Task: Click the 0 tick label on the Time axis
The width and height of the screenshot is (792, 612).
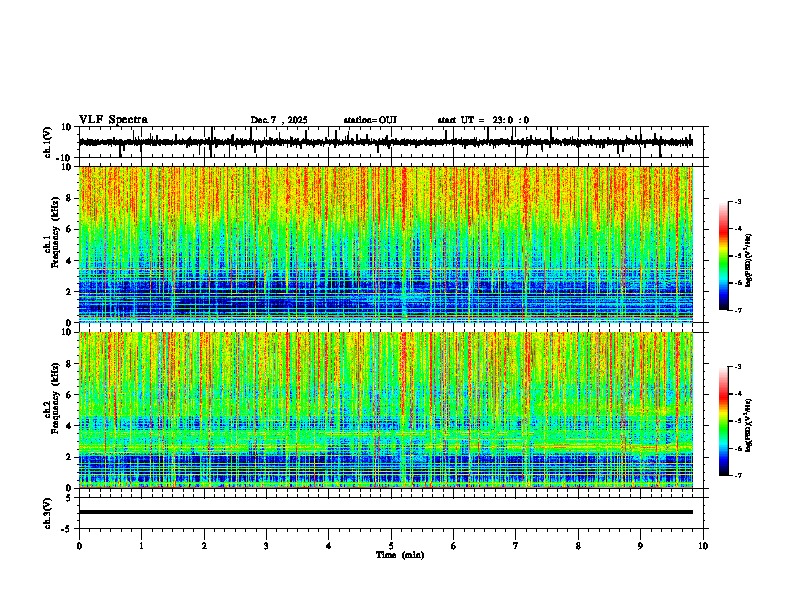Action: click(79, 546)
